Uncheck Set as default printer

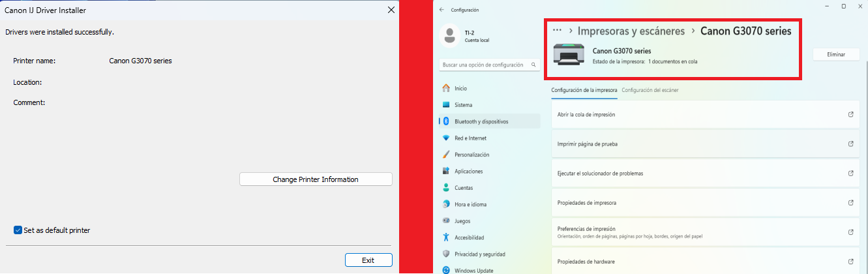click(x=18, y=230)
